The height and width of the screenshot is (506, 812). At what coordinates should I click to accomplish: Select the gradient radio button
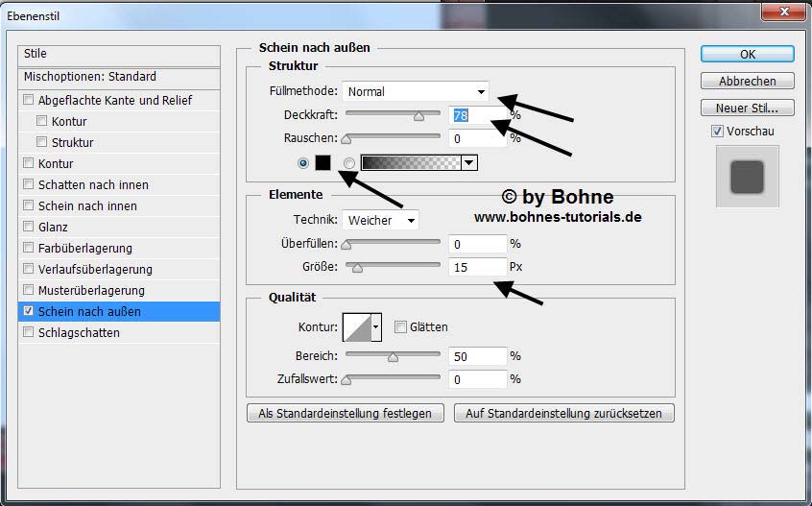(349, 163)
